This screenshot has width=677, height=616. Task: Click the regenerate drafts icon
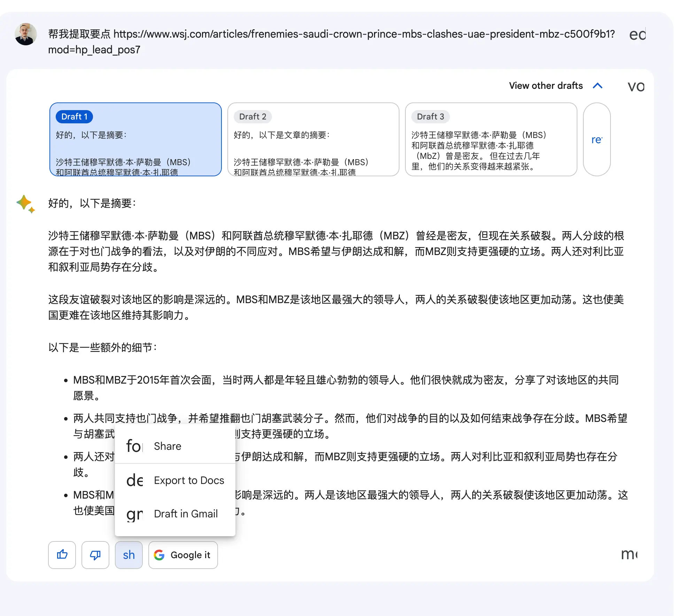pos(597,139)
